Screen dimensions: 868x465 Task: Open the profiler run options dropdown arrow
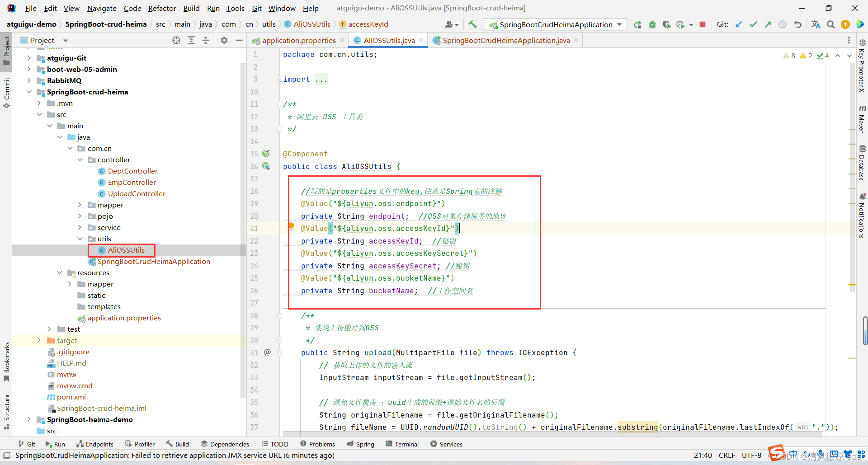click(x=691, y=25)
